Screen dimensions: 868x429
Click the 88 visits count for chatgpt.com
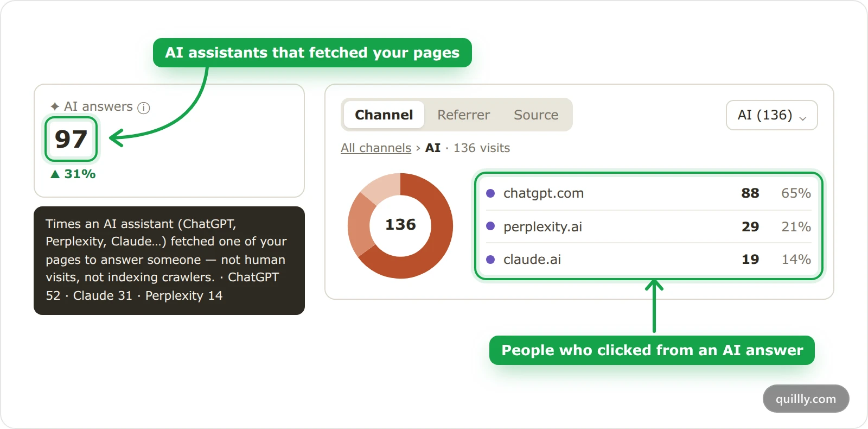click(750, 193)
